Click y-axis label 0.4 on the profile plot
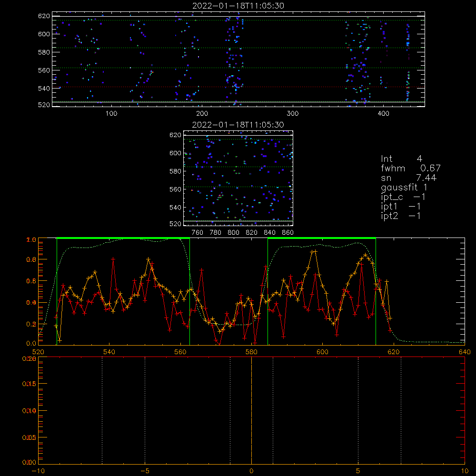 (x=31, y=303)
